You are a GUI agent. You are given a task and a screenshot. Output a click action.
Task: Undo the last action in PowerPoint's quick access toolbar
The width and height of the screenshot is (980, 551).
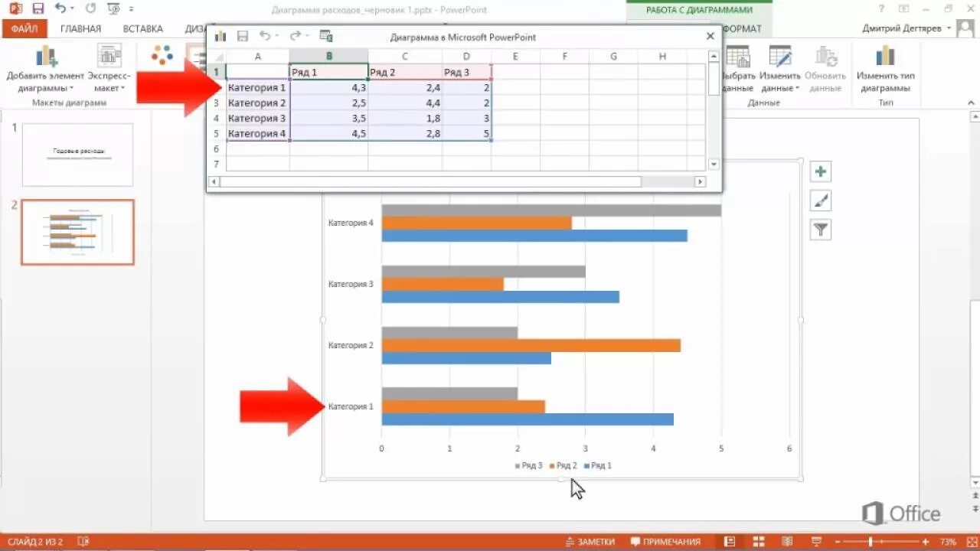point(60,9)
